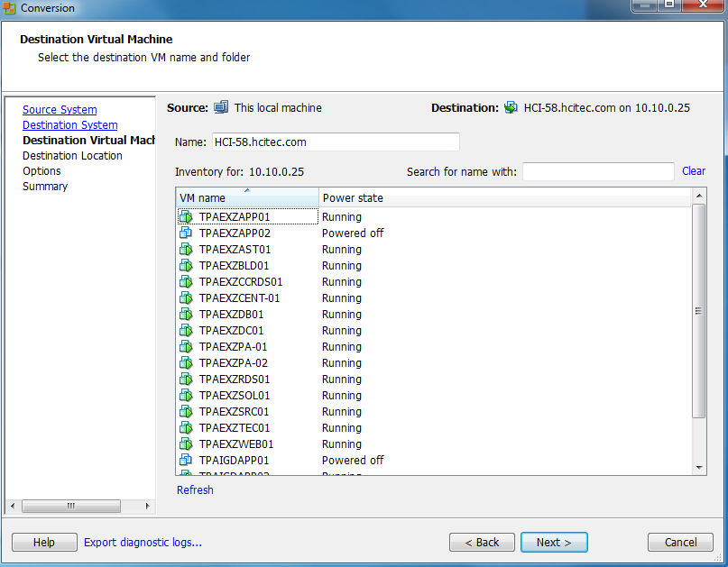Click the VM icon next to TPAEXZDB01
The image size is (728, 567).
point(186,314)
